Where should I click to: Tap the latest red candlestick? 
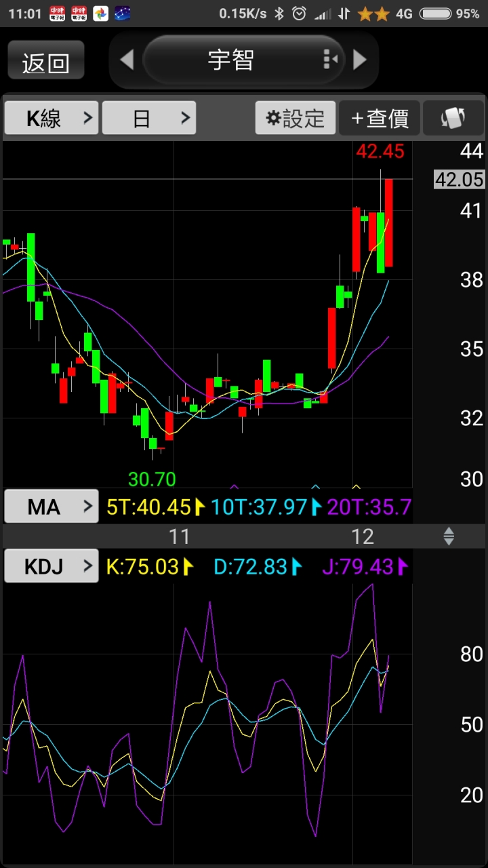pyautogui.click(x=389, y=222)
